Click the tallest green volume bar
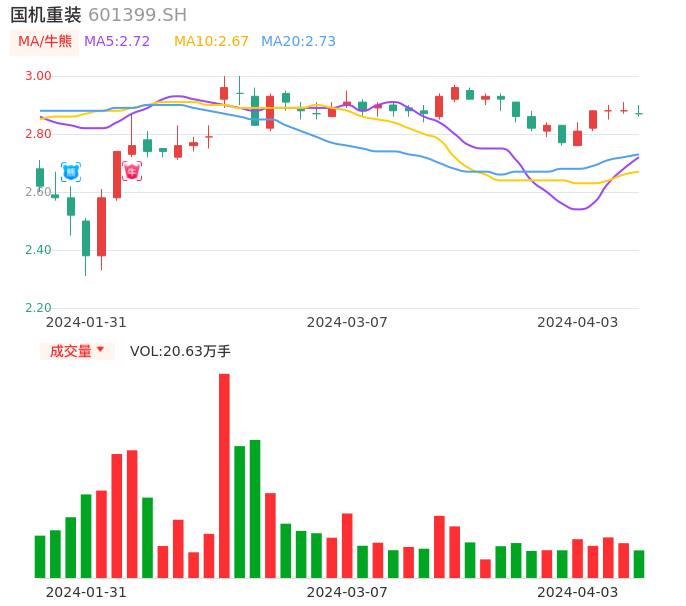Screen dimensions: 686x606 255,508
